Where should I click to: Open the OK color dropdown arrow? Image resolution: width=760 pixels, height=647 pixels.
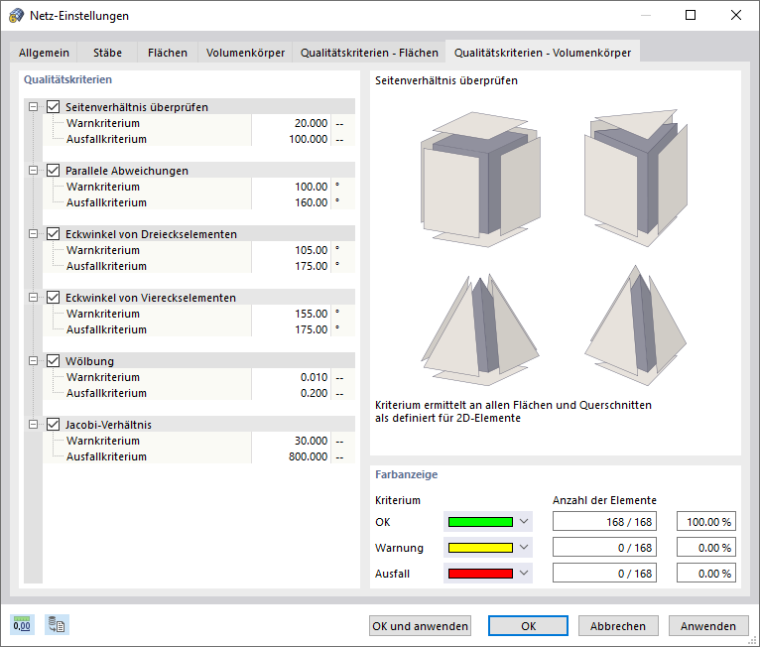tap(524, 521)
